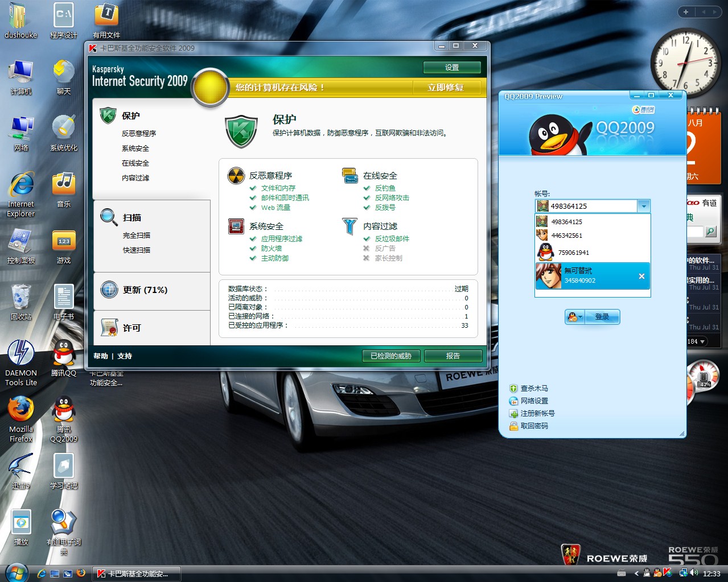This screenshot has width=728, height=582.
Task: Toggle 应用程序过滤 component
Action: 276,238
